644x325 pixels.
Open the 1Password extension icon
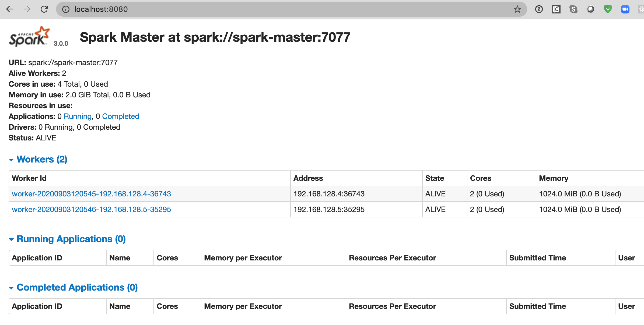point(539,9)
